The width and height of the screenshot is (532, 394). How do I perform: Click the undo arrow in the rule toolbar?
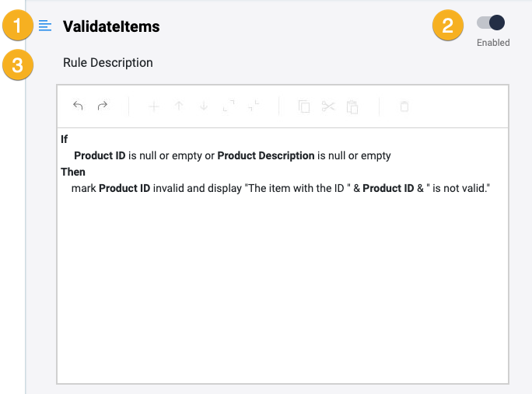78,106
